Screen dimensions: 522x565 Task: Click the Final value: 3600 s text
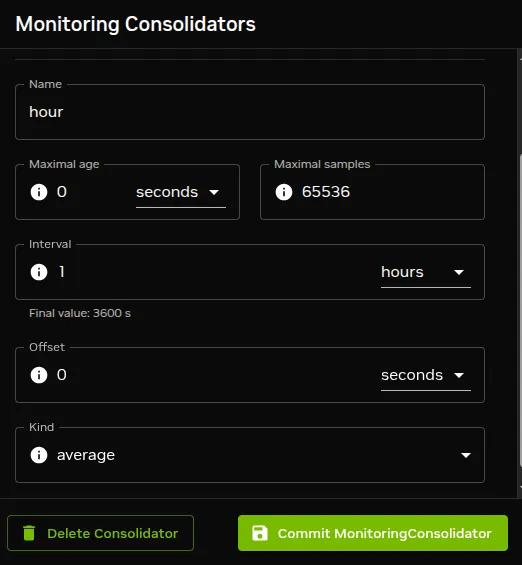click(80, 313)
